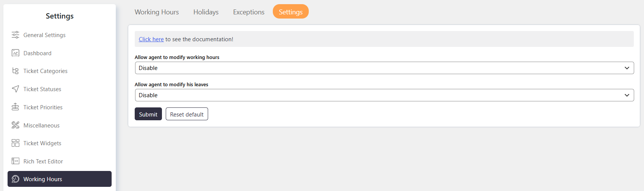
Task: Click the General Settings sliders icon
Action: coord(15,35)
